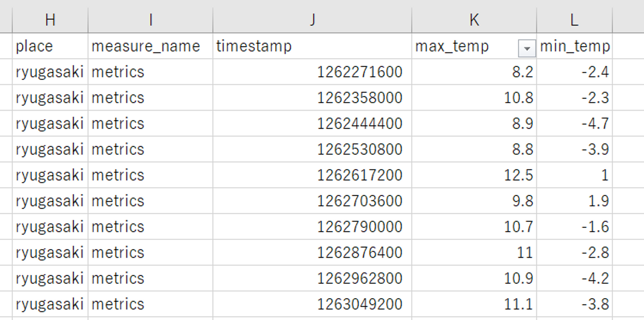The image size is (644, 320).
Task: Select column L header
Action: pos(574,20)
